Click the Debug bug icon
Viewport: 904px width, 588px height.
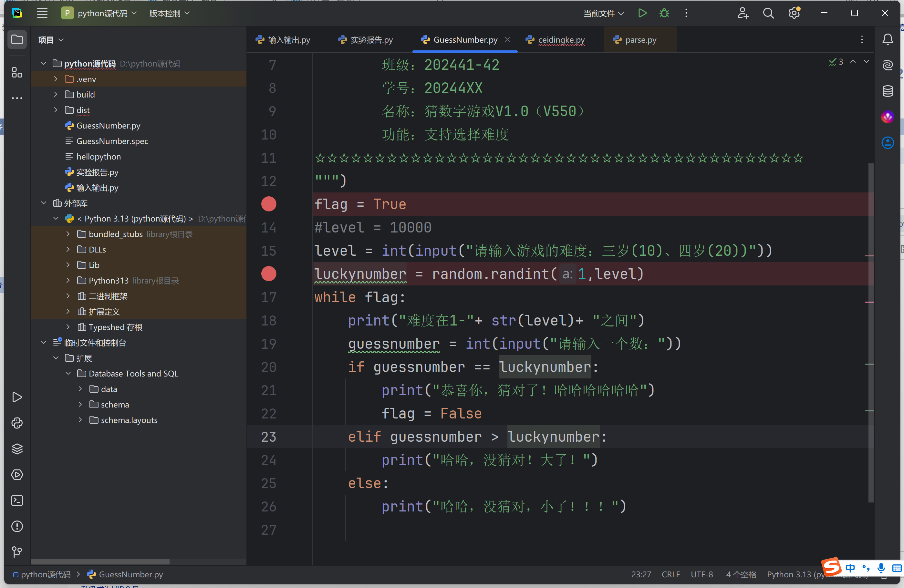click(664, 13)
